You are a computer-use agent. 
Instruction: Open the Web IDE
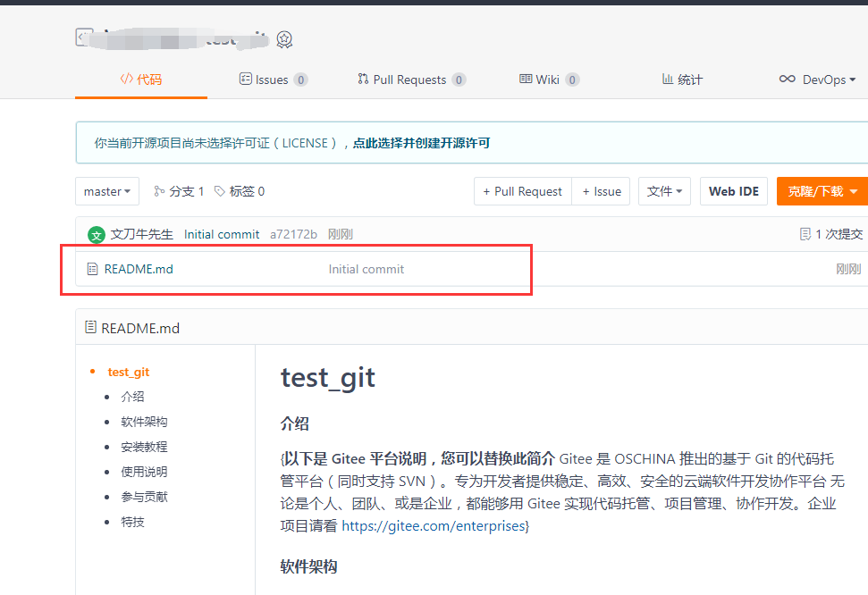(733, 190)
